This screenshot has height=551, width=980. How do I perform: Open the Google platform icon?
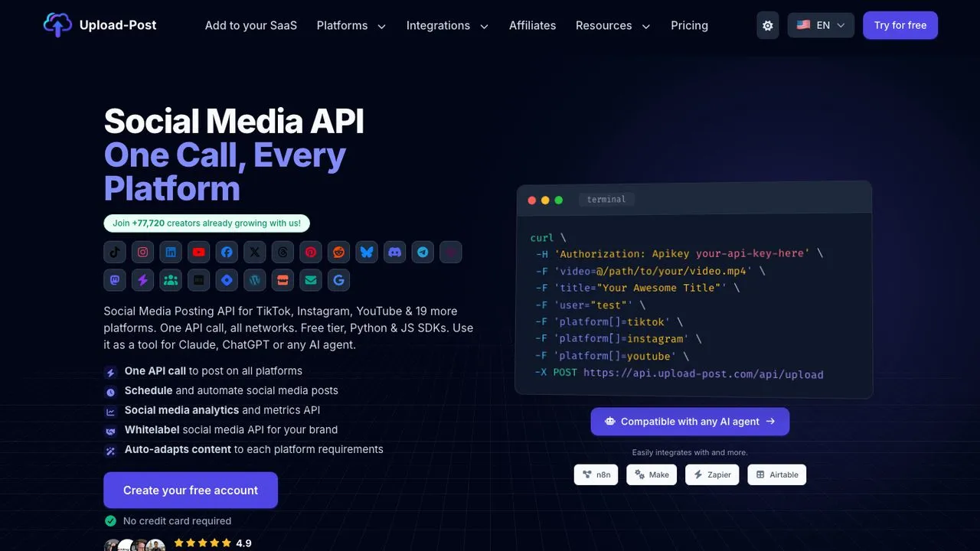(338, 280)
